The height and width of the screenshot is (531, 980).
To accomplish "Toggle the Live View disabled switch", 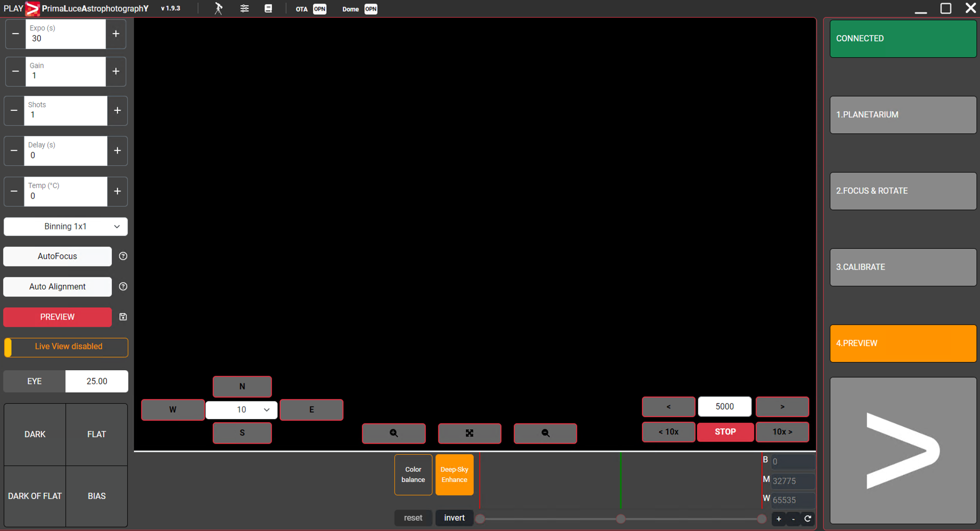I will 66,347.
